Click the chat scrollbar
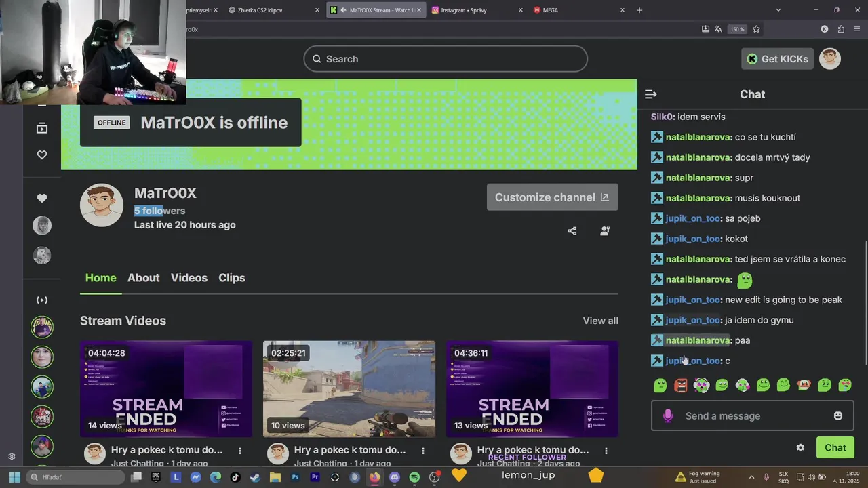 click(x=865, y=302)
